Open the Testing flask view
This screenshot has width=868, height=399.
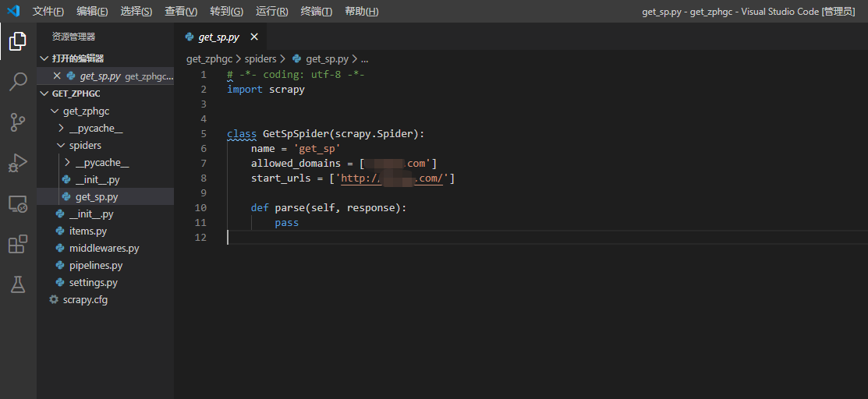click(18, 284)
